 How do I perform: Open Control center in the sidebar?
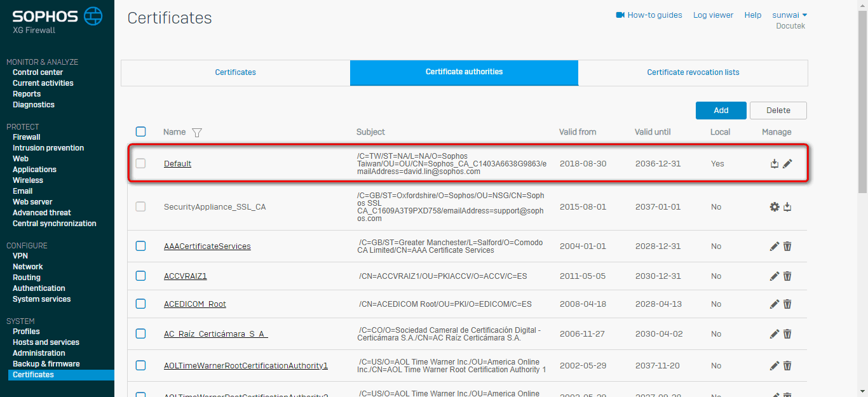38,72
